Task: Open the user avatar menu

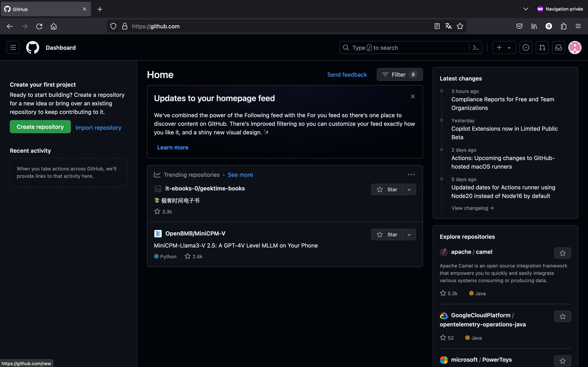Action: (x=575, y=48)
